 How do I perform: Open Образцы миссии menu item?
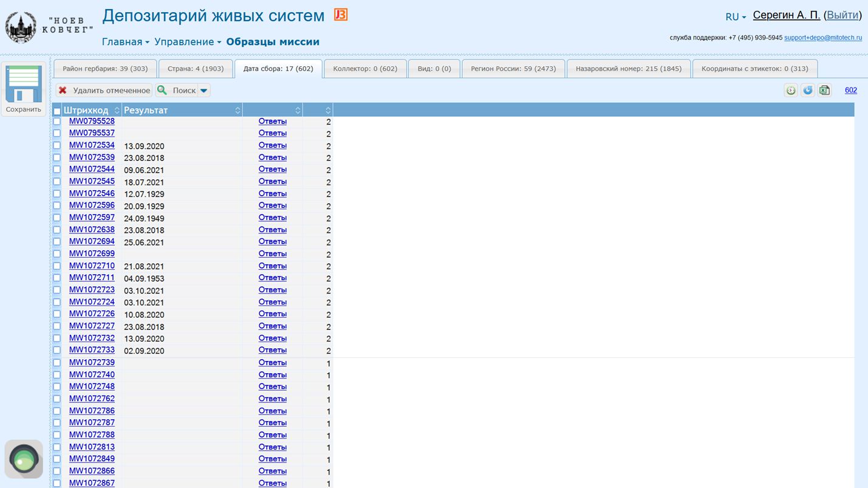click(273, 42)
